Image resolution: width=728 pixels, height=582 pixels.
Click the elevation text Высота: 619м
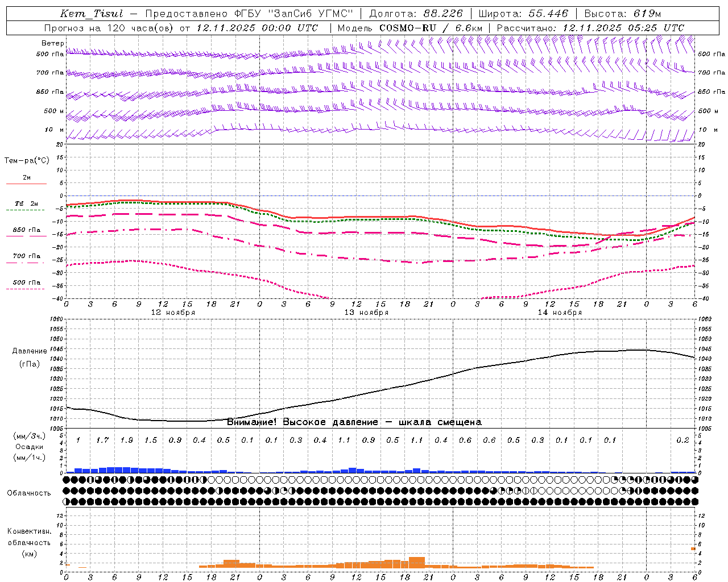(x=623, y=14)
